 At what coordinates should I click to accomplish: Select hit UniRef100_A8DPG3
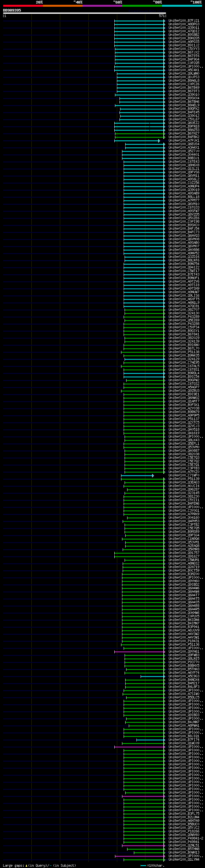[x=184, y=24]
